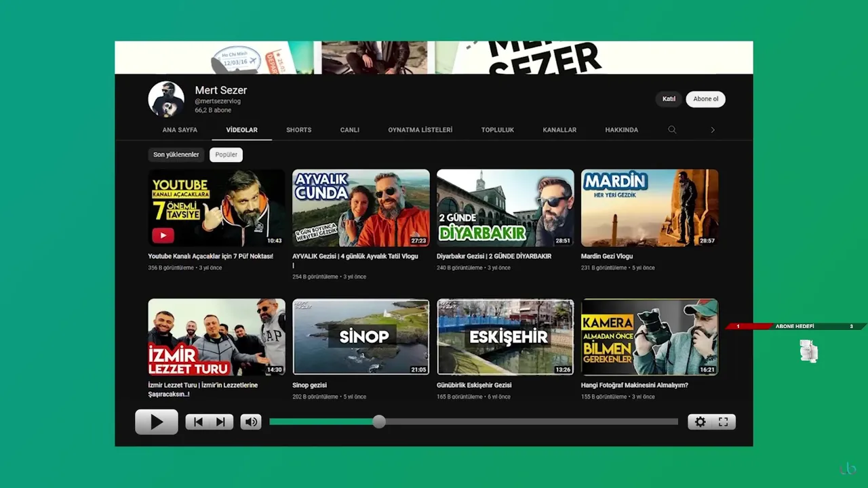The height and width of the screenshot is (488, 868).
Task: Click the 202 B görüntüleme text
Action: [315, 396]
